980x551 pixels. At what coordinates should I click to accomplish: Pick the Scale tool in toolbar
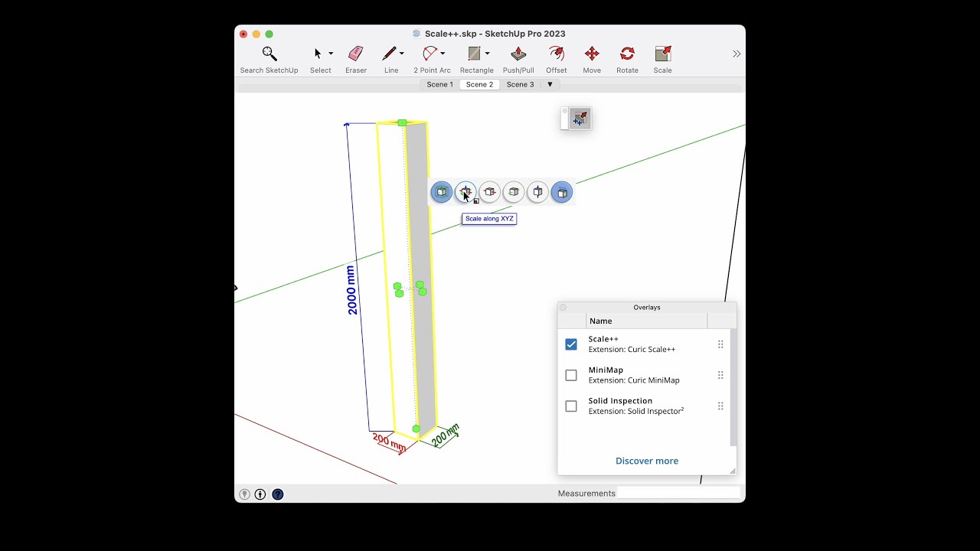[x=663, y=60]
